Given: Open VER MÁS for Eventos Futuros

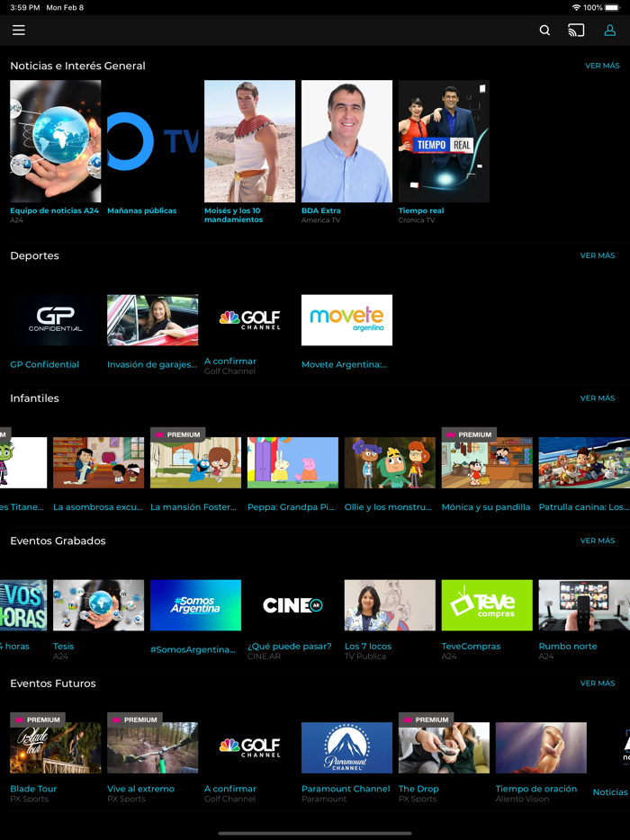Looking at the screenshot, I should (598, 683).
